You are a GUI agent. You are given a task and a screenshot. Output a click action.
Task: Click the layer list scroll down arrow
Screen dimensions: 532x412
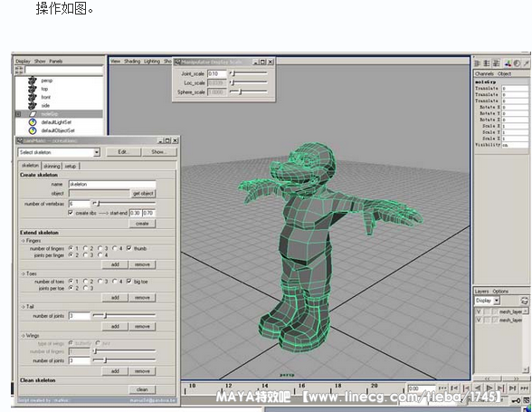pyautogui.click(x=526, y=369)
